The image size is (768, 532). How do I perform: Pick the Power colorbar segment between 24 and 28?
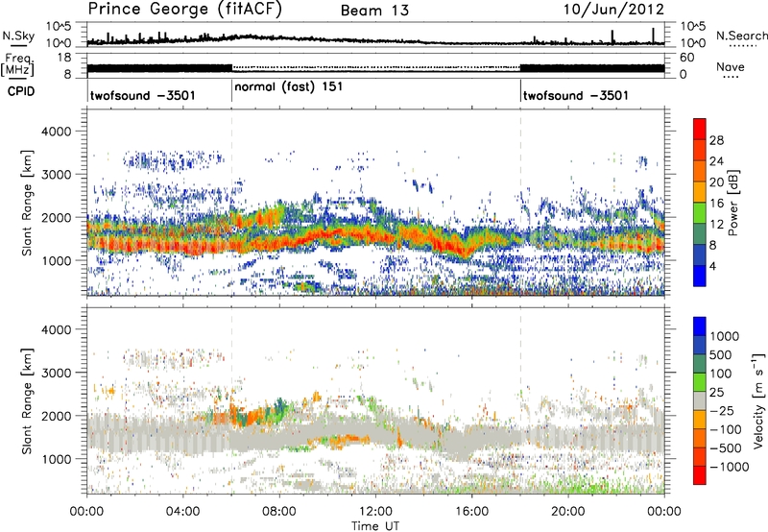(700, 150)
